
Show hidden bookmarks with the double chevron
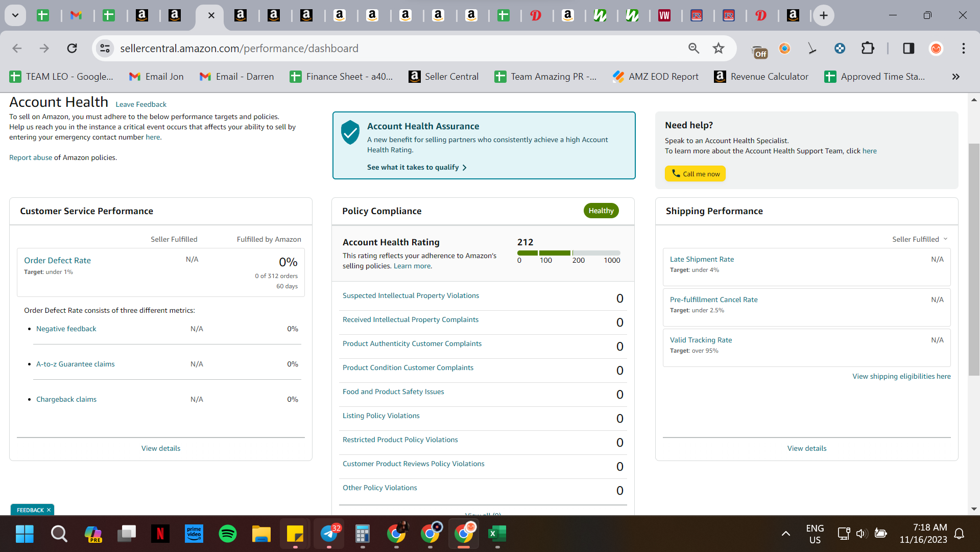coord(955,77)
